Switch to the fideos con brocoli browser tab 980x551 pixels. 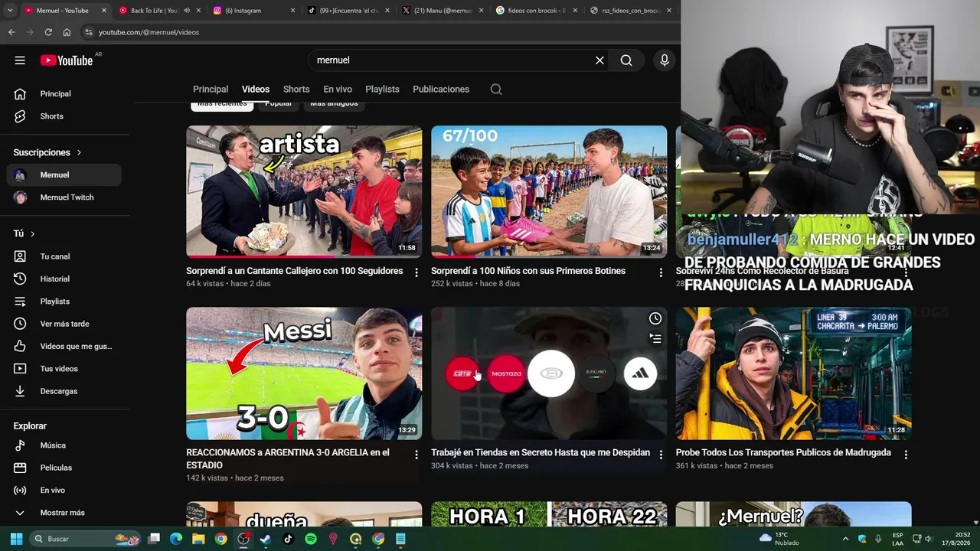[x=536, y=11]
